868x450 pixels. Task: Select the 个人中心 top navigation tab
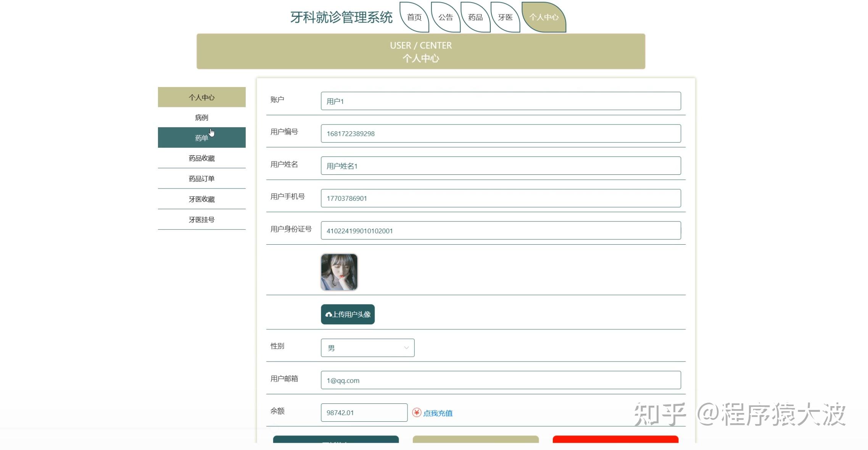(x=544, y=17)
